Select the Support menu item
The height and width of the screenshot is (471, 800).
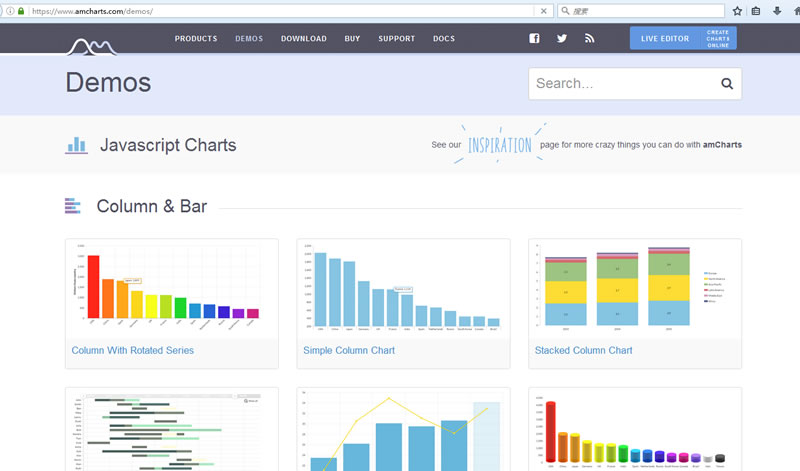pyautogui.click(x=396, y=39)
